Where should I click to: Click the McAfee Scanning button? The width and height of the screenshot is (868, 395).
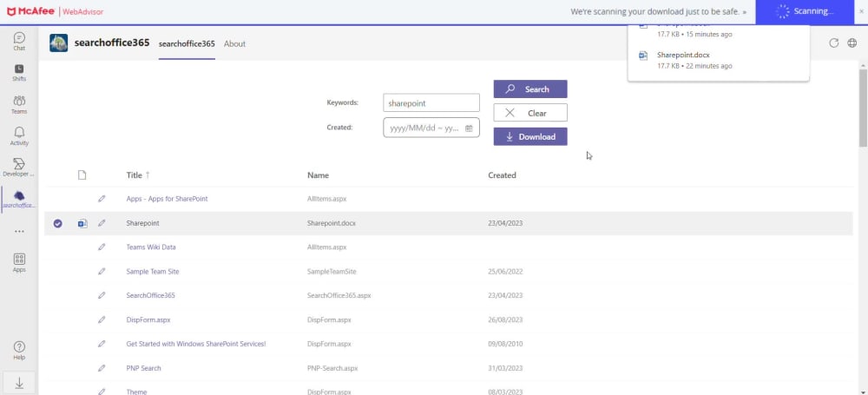coord(805,11)
